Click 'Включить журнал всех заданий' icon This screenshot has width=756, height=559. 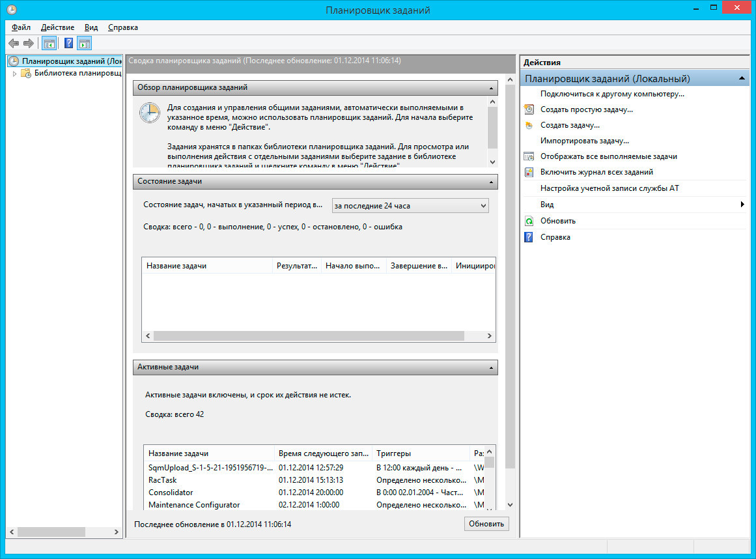tap(529, 172)
